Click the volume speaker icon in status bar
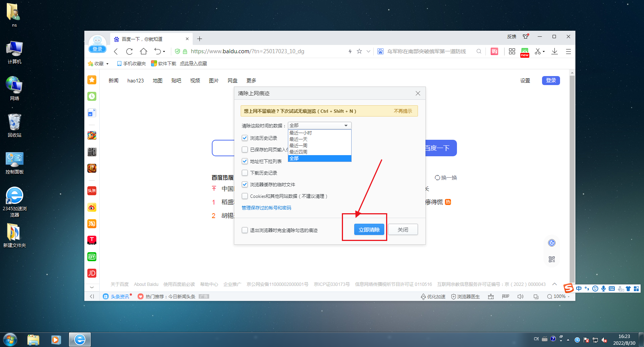The height and width of the screenshot is (347, 644). (x=520, y=296)
